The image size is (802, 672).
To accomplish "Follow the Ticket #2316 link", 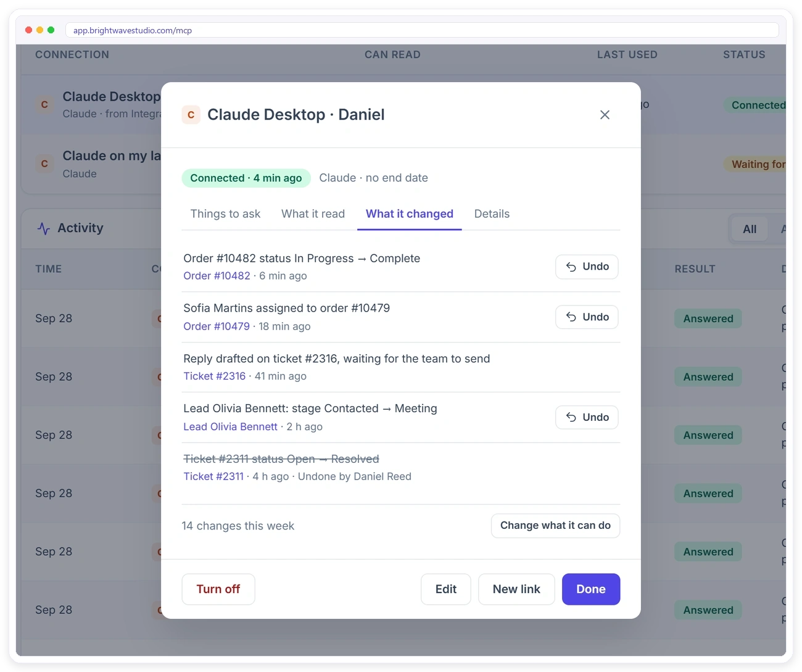I will click(x=214, y=376).
